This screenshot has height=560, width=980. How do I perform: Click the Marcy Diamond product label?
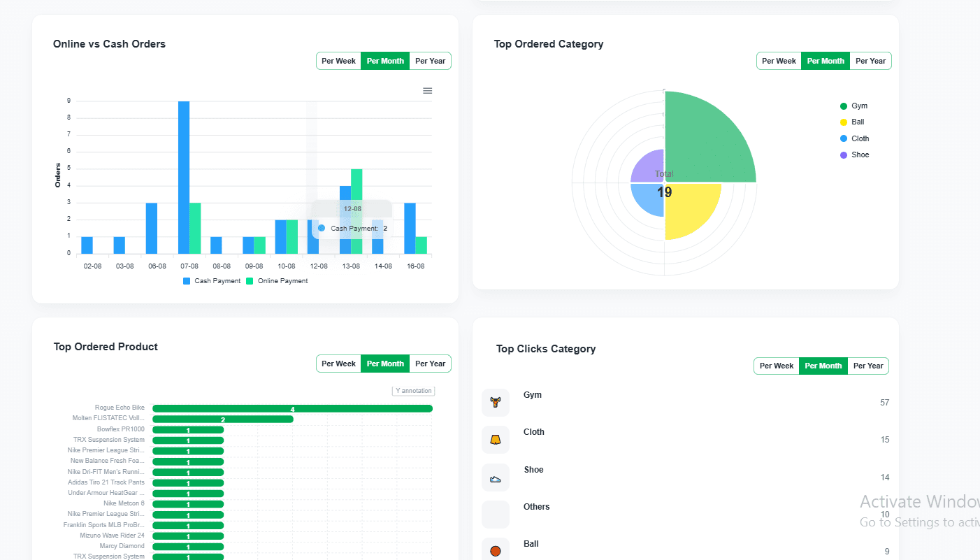click(x=122, y=546)
